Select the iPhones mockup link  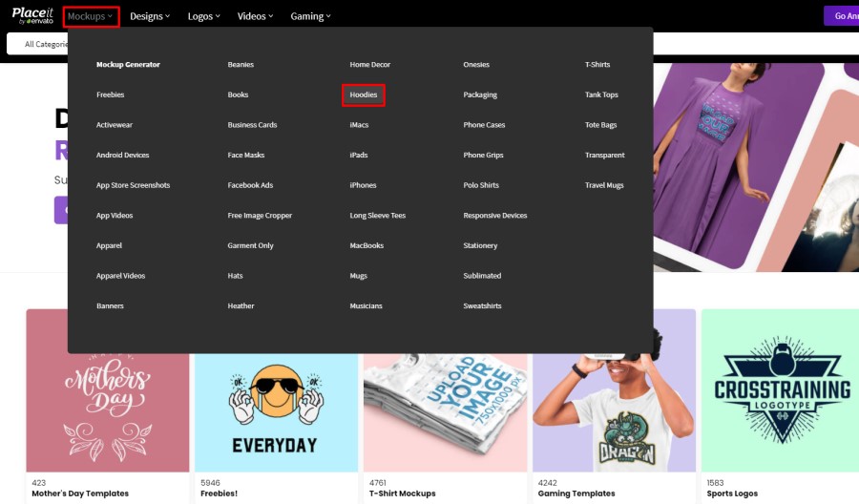click(x=363, y=185)
